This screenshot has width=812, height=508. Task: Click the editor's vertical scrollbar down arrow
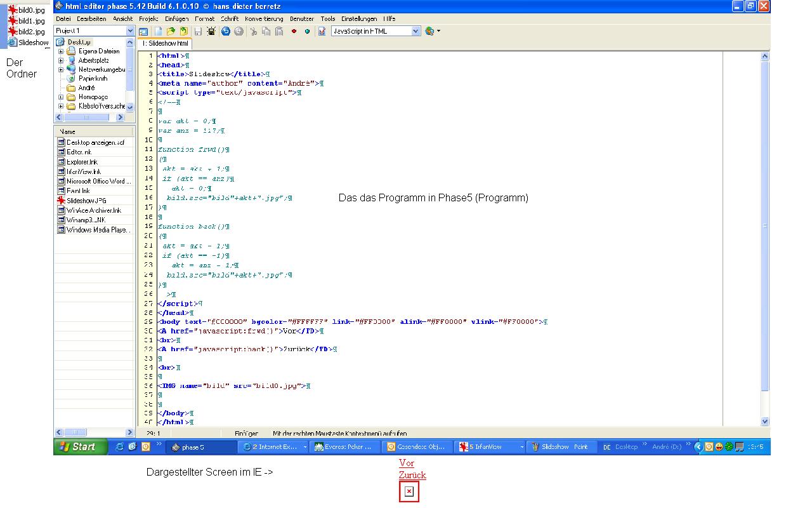(x=764, y=421)
